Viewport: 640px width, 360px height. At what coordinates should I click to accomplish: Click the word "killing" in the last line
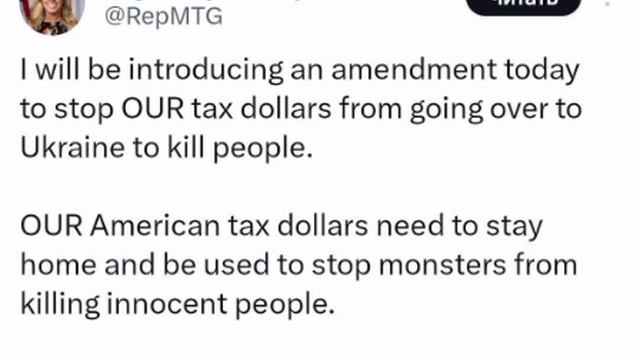point(60,304)
